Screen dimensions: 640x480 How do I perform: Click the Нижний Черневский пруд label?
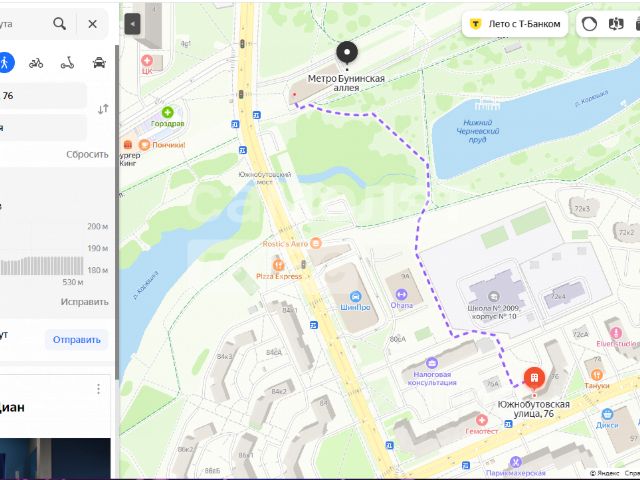click(478, 131)
